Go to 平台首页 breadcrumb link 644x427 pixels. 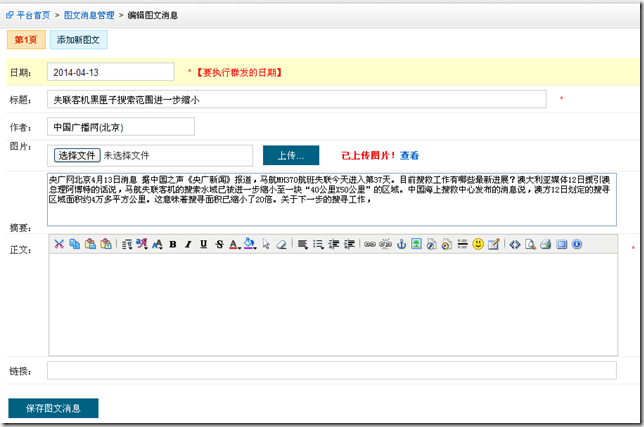pyautogui.click(x=33, y=15)
